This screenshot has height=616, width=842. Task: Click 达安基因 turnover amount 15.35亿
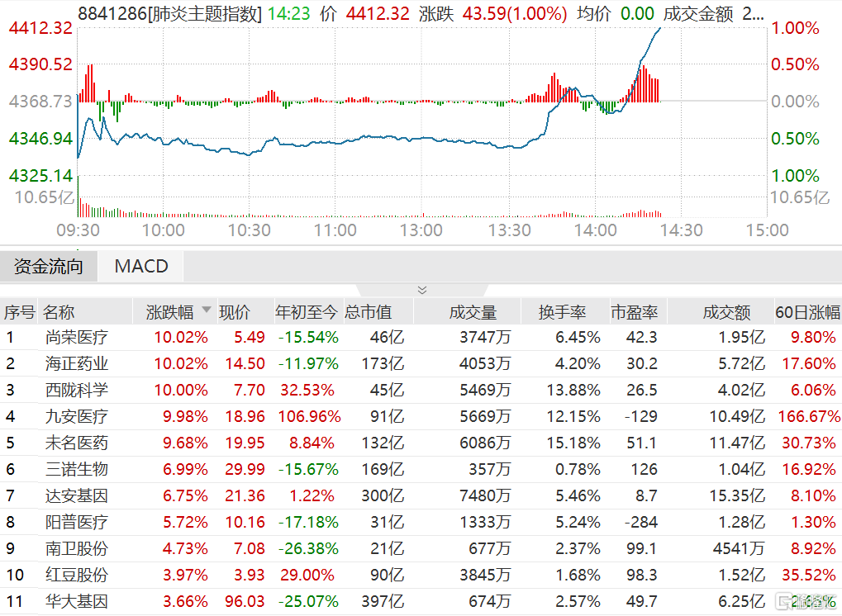point(737,495)
